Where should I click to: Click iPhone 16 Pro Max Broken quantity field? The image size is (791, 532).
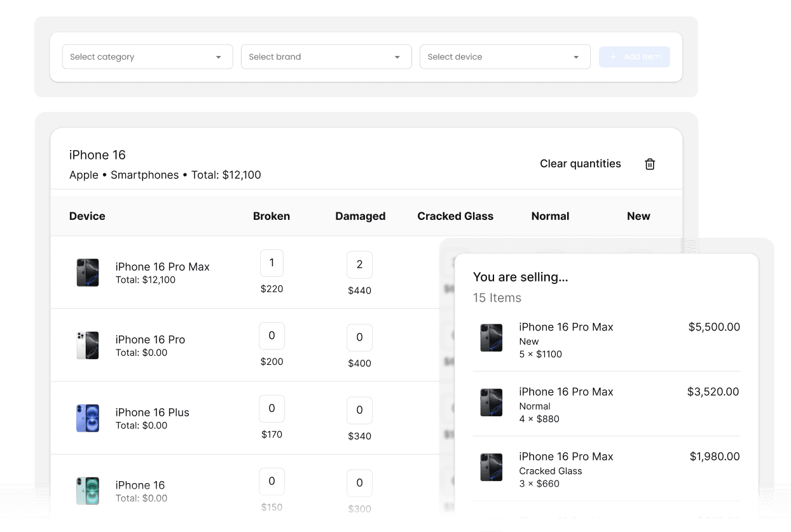tap(272, 263)
